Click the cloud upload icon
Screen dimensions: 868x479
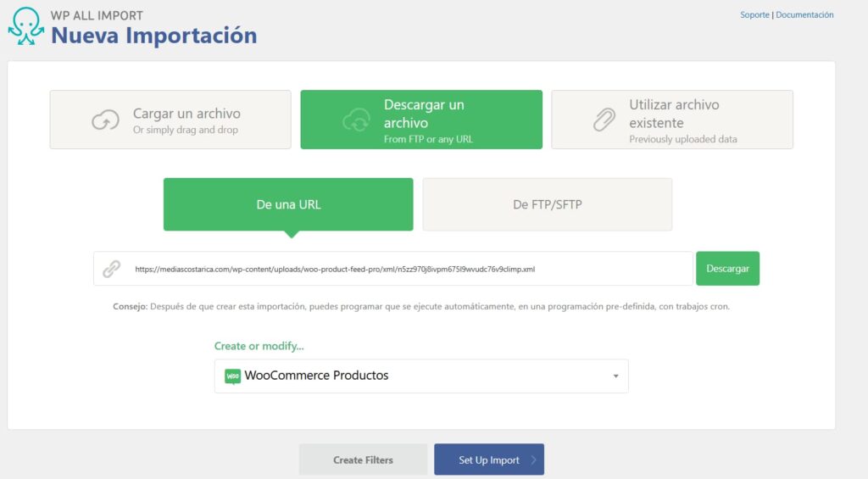tap(105, 120)
